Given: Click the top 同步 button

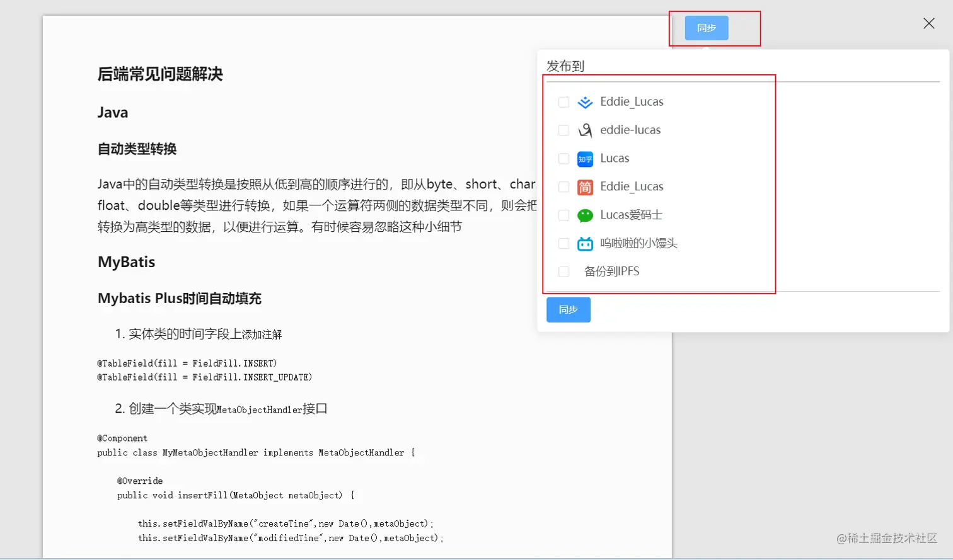Looking at the screenshot, I should click(707, 28).
